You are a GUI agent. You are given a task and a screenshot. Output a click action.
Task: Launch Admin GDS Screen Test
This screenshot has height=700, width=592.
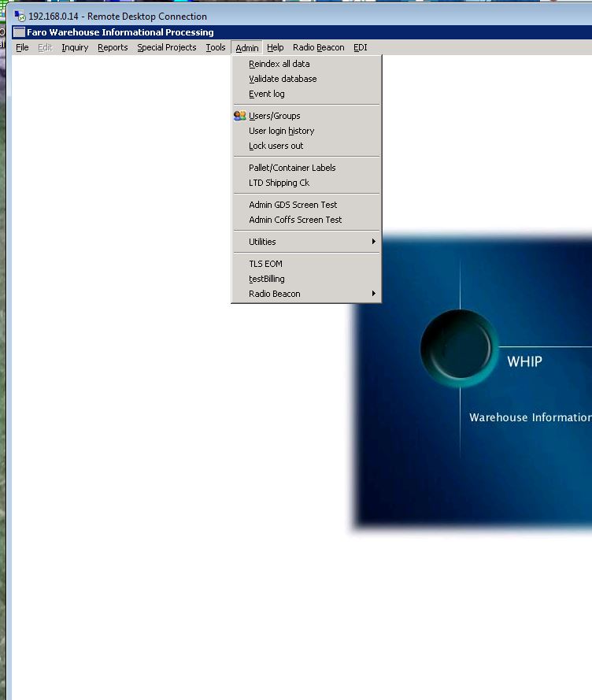(x=306, y=205)
